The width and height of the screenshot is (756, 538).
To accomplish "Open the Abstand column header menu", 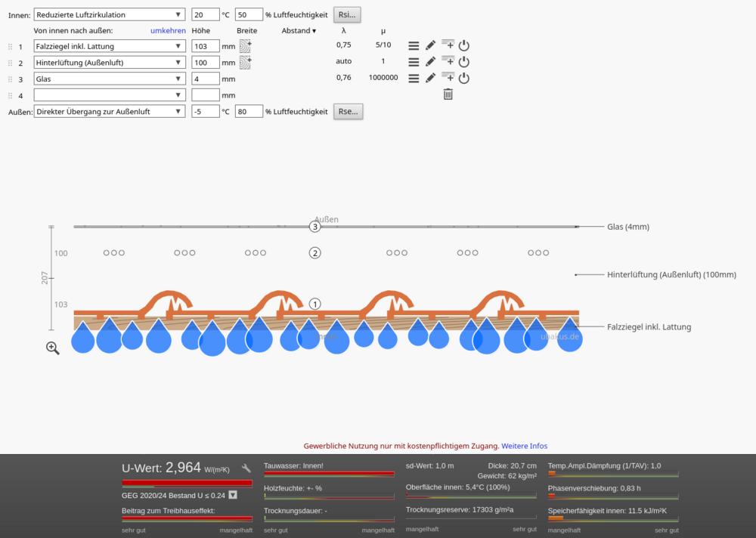I will (x=299, y=30).
